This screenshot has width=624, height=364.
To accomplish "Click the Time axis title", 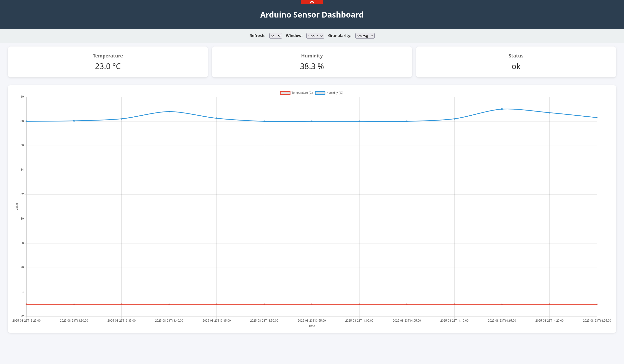I will pos(312,326).
